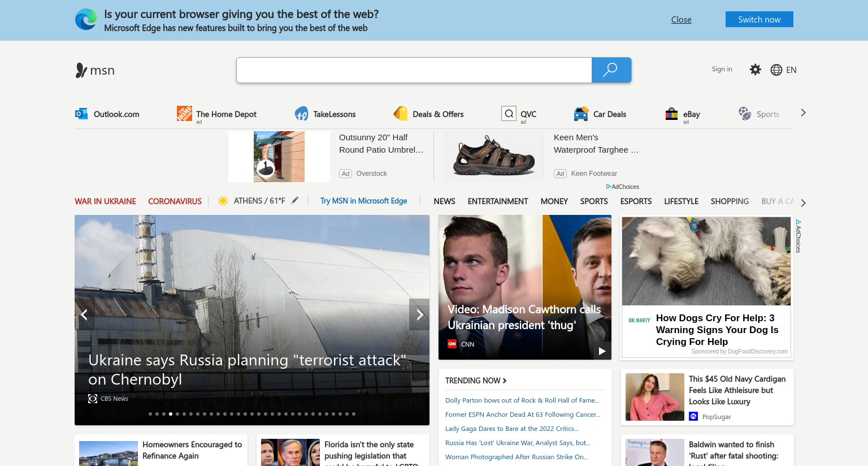Open CORONAVIRUS section
The image size is (868, 466).
pyautogui.click(x=175, y=201)
